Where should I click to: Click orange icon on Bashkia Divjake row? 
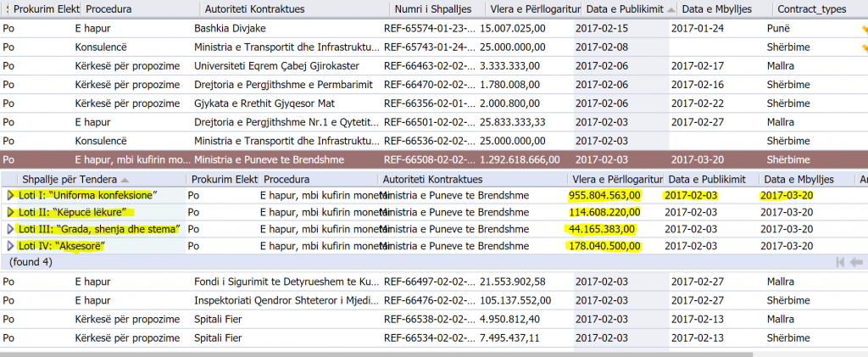coord(864,28)
